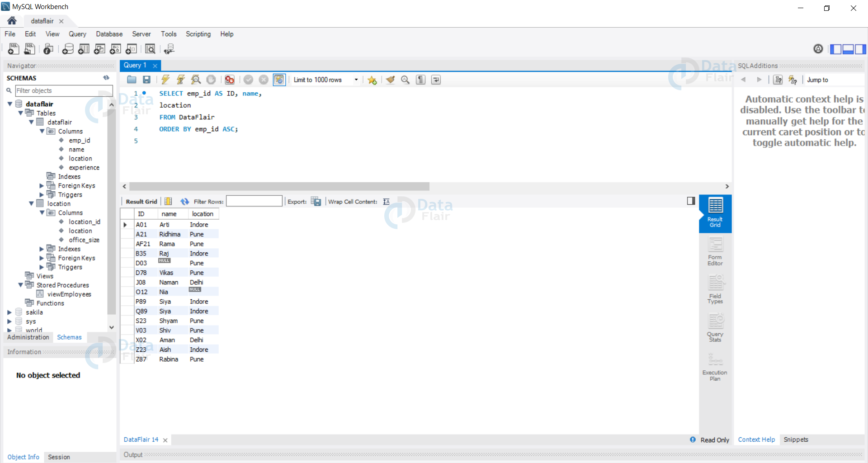Collapse the Stored Procedures node
The height and width of the screenshot is (463, 868).
click(21, 285)
